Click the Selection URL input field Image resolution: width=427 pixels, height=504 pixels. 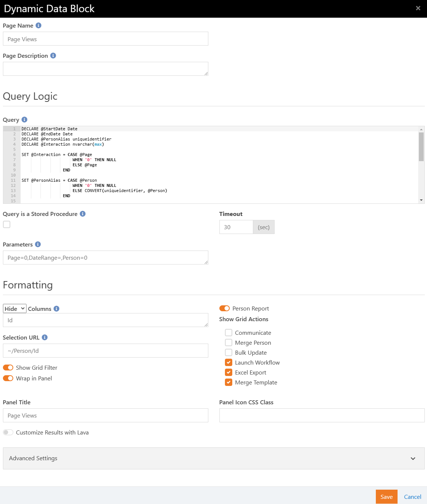106,351
